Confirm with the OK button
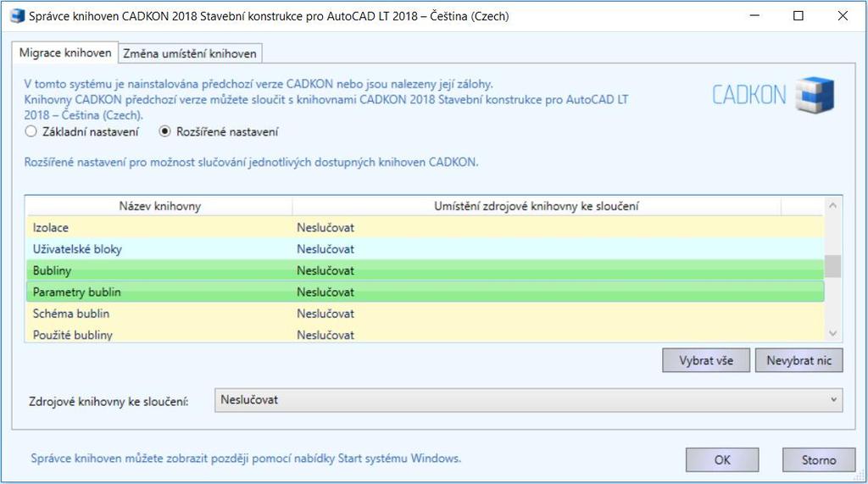Viewport: 868px width, 484px height. 722,459
